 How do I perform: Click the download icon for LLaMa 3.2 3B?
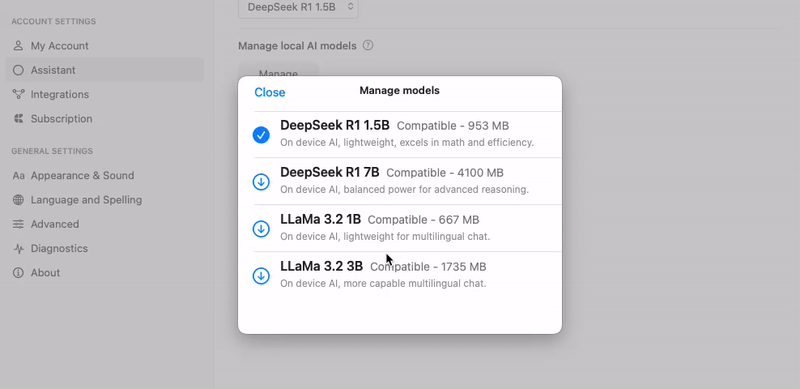[x=261, y=276]
